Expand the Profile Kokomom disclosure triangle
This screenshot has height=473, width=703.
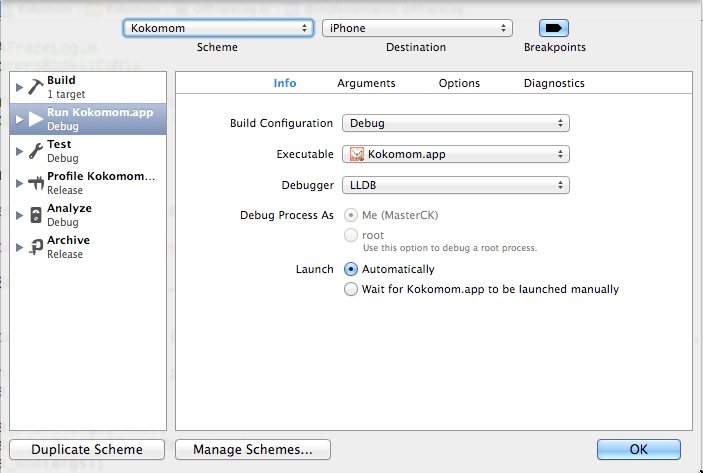(x=19, y=183)
